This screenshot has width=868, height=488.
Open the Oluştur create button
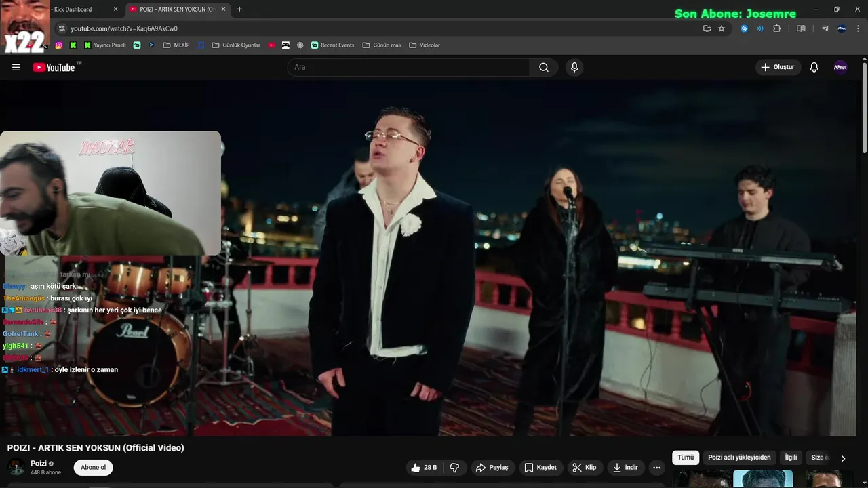pyautogui.click(x=778, y=67)
